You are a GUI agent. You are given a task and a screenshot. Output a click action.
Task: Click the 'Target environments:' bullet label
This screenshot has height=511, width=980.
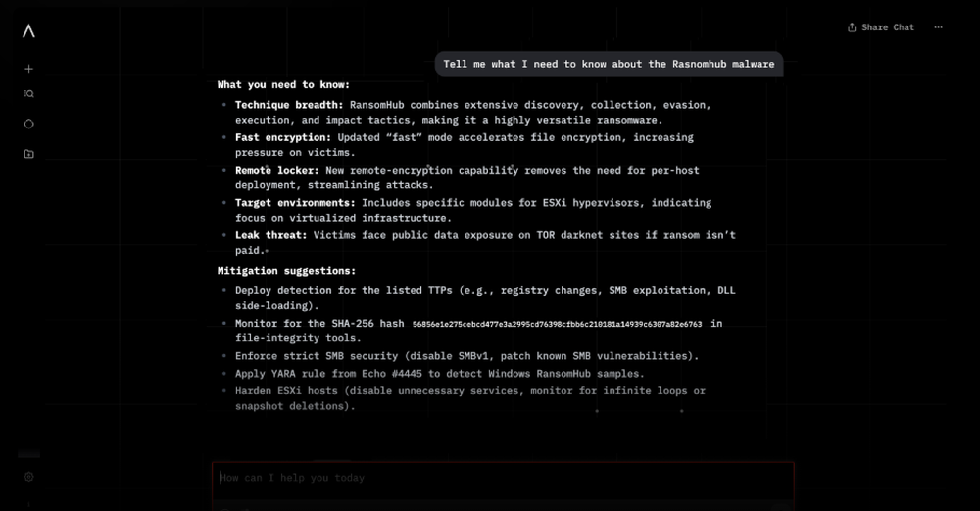pos(295,203)
